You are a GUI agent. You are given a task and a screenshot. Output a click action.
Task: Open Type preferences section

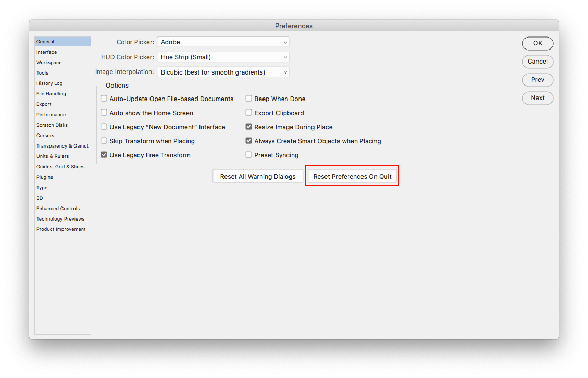click(42, 187)
